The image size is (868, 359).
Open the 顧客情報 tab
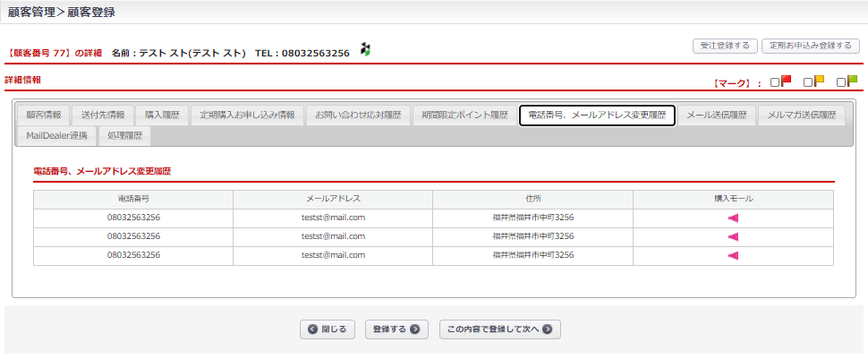pyautogui.click(x=44, y=115)
